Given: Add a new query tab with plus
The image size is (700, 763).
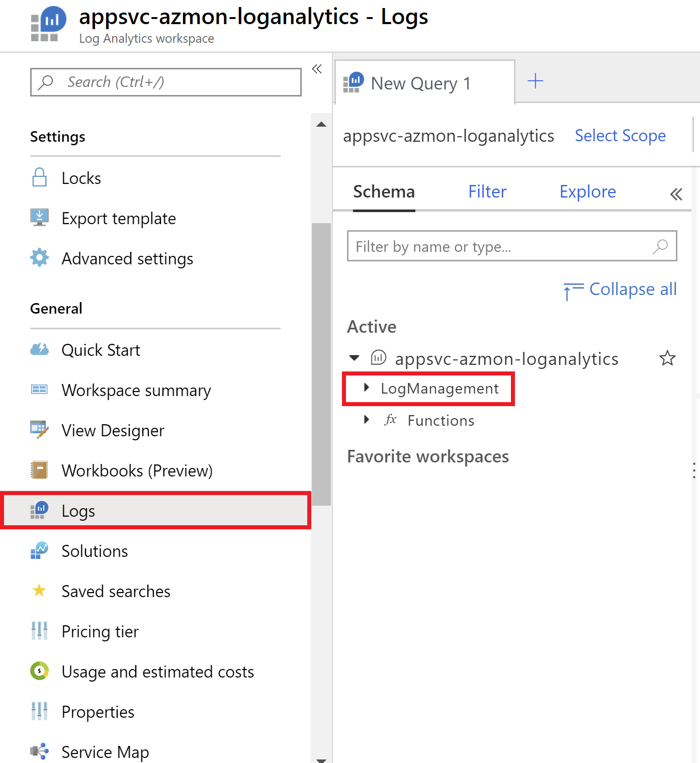Looking at the screenshot, I should pyautogui.click(x=535, y=81).
